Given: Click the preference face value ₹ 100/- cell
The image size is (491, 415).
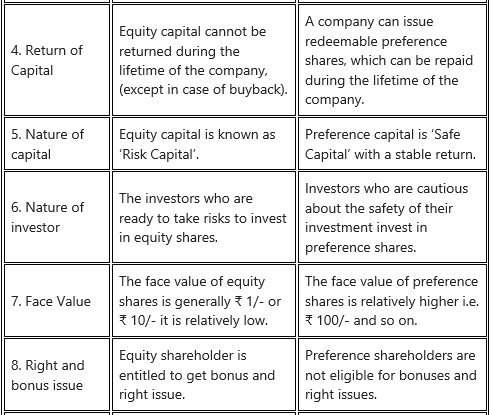Looking at the screenshot, I should pos(392,301).
